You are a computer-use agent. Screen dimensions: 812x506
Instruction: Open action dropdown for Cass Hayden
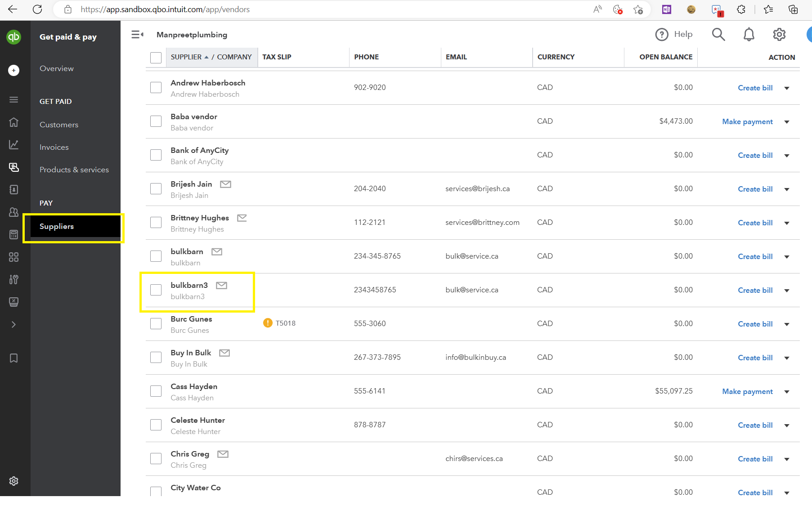[787, 392]
